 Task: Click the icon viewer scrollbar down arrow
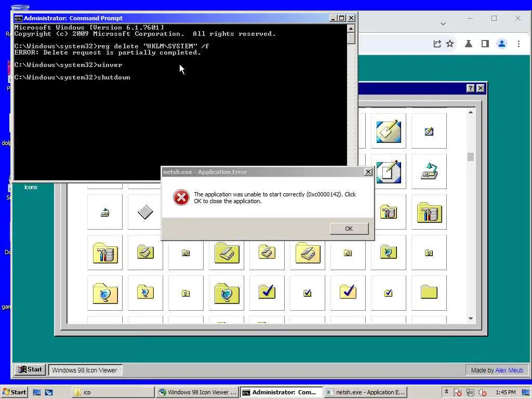[x=471, y=318]
